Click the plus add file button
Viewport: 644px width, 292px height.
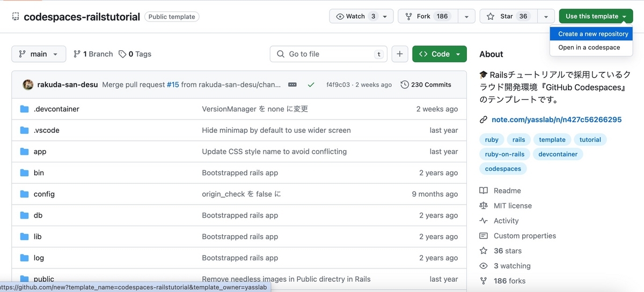click(x=400, y=54)
